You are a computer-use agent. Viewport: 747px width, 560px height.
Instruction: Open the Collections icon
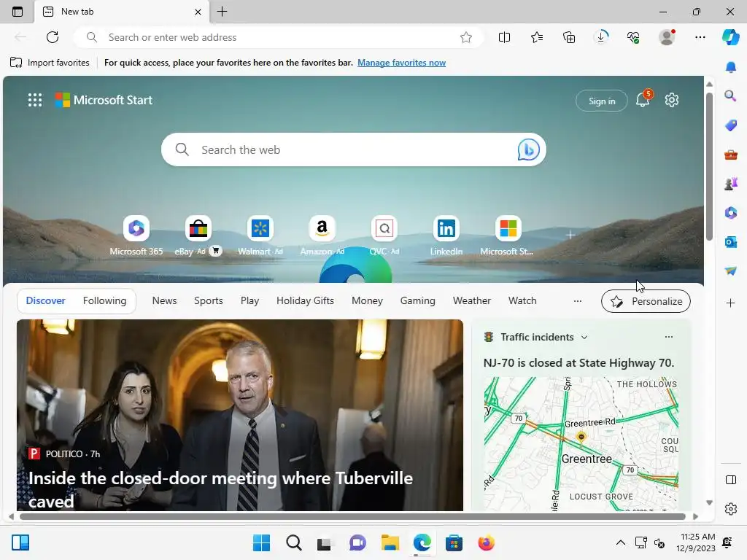click(569, 37)
